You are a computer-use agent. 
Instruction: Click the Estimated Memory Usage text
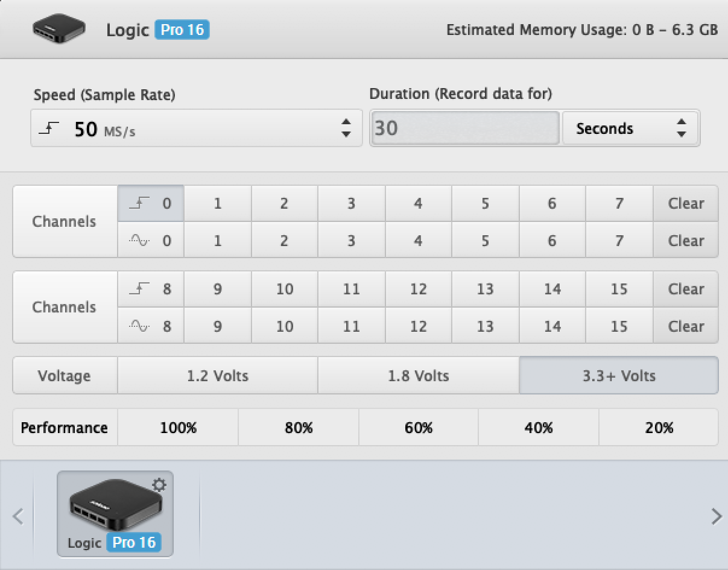582,30
